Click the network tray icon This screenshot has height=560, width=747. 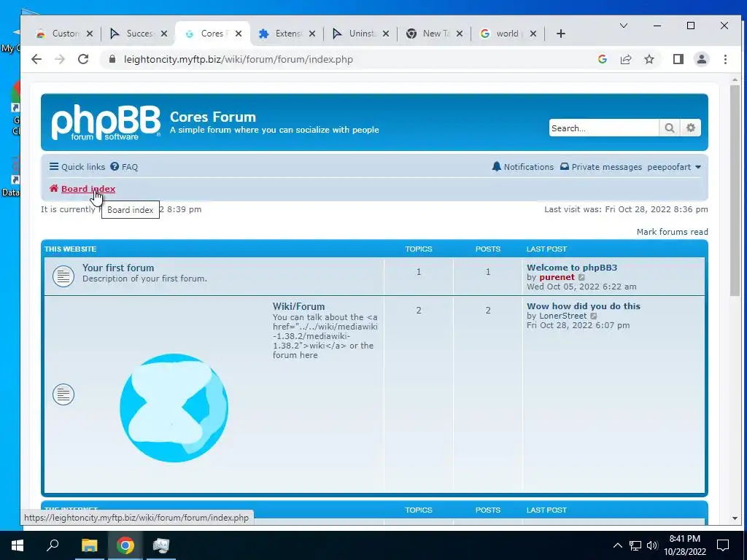click(x=635, y=545)
